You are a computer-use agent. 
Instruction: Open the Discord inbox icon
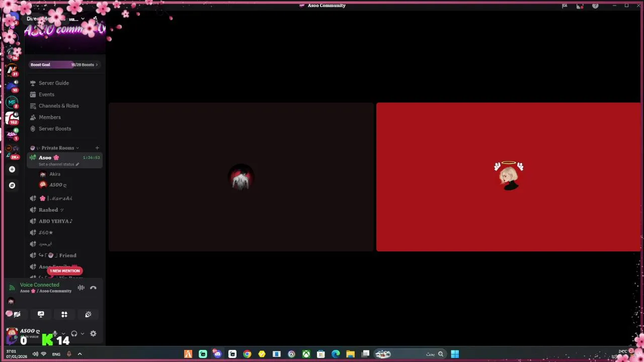(x=580, y=6)
